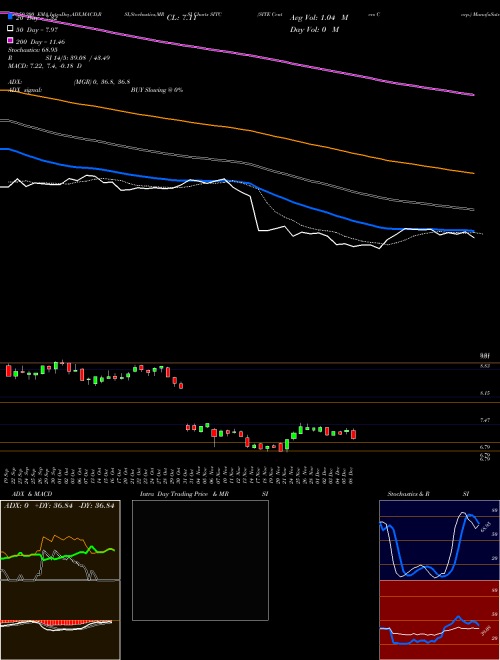
Task: Click the 'Intra Day Trading Price & MRSI' title
Action: (204, 494)
